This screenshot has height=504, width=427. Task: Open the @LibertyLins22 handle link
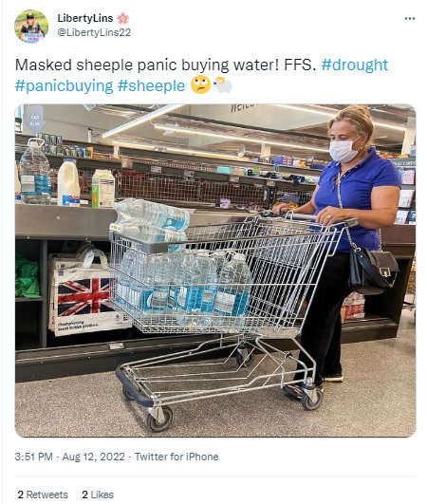point(94,32)
